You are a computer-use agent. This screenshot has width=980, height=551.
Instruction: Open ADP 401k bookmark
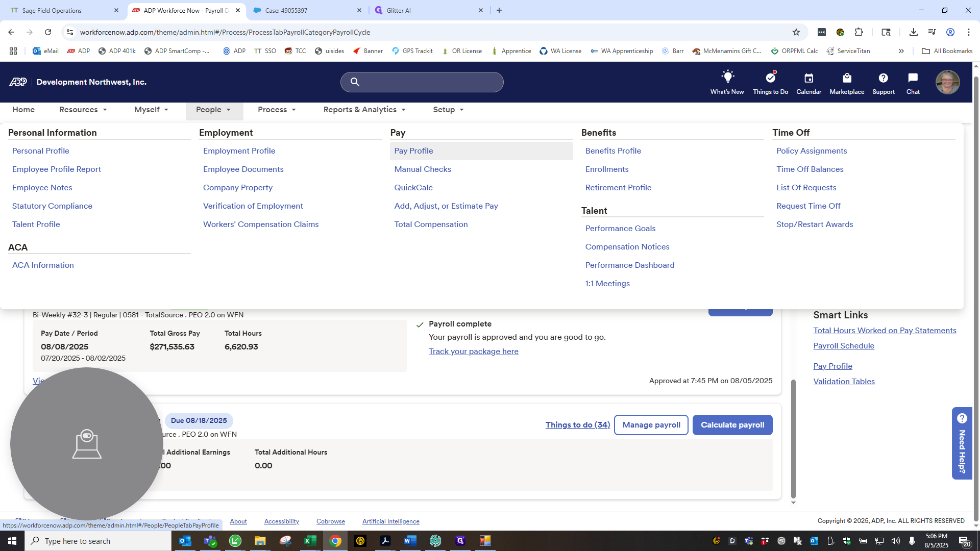pyautogui.click(x=117, y=51)
